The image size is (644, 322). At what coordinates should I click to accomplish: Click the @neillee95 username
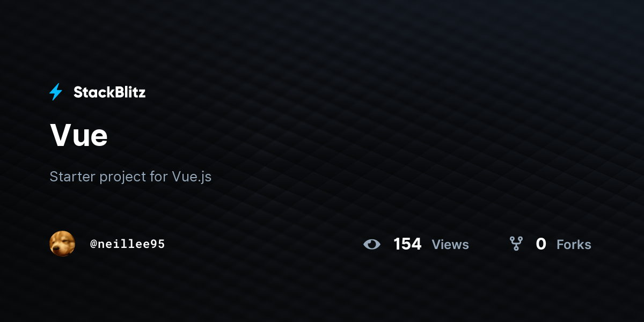[x=127, y=244]
